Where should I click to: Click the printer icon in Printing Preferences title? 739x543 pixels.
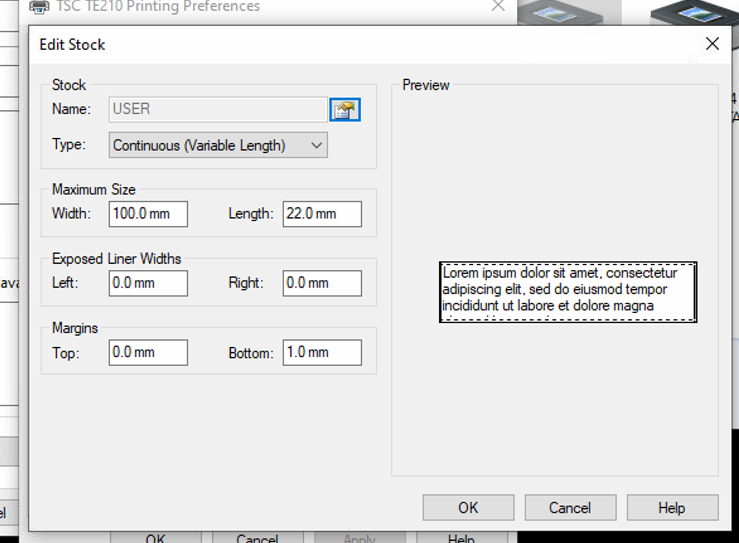tap(39, 7)
